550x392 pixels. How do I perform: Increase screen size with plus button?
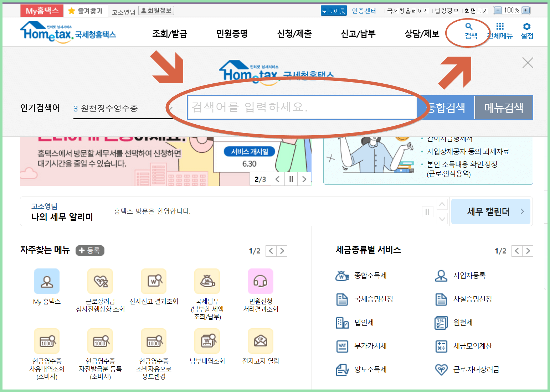tap(526, 10)
